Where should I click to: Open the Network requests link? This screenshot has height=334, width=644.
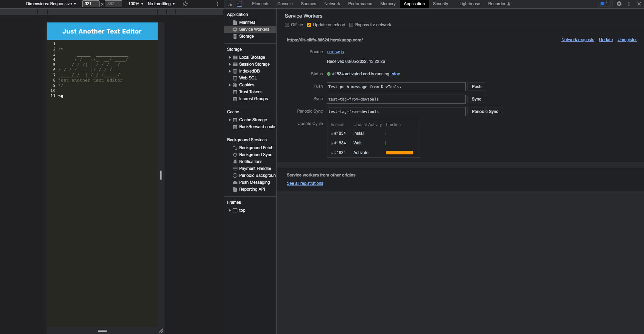point(578,40)
